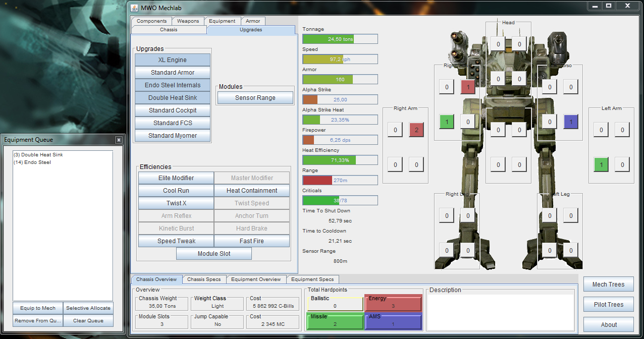The image size is (644, 339).
Task: Click Equip to Mech in Equipment Queue
Action: pyautogui.click(x=38, y=308)
